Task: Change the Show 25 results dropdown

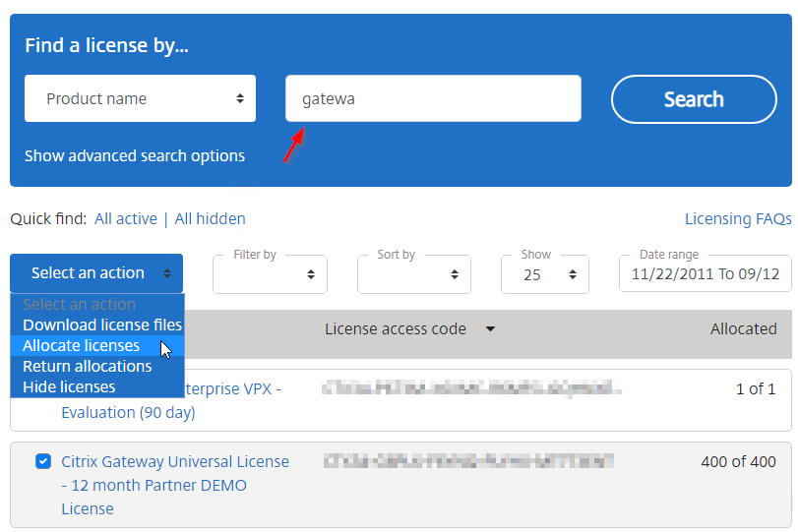Action: (x=544, y=274)
